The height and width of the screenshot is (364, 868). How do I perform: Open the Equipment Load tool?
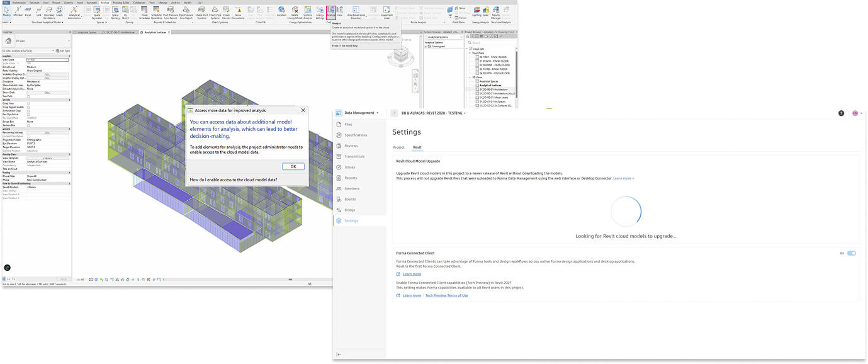click(386, 13)
